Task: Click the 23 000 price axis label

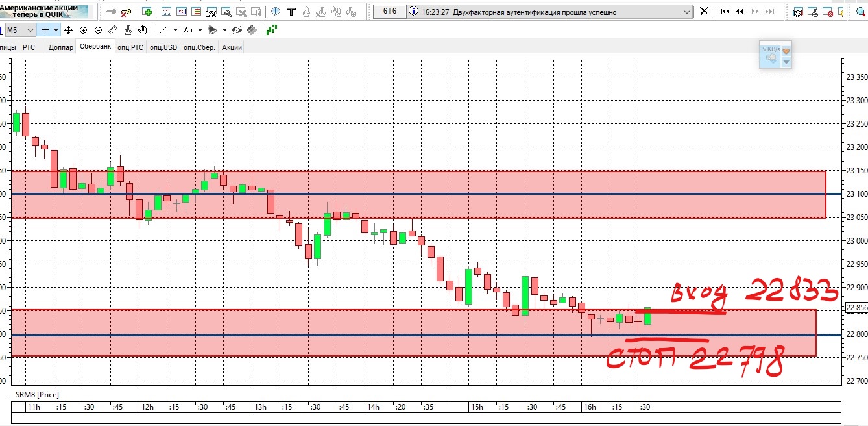Action: click(x=857, y=240)
